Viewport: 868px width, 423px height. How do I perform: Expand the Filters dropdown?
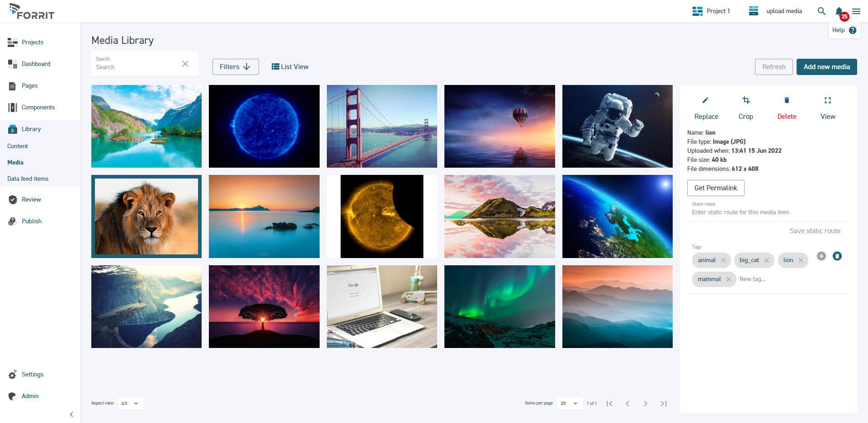coord(235,67)
